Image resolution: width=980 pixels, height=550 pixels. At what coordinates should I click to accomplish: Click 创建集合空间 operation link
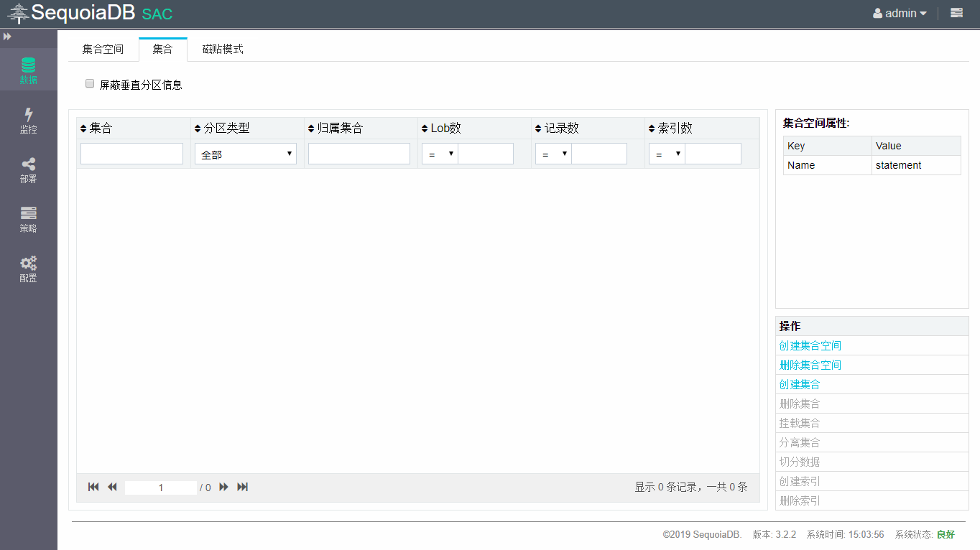coord(810,345)
